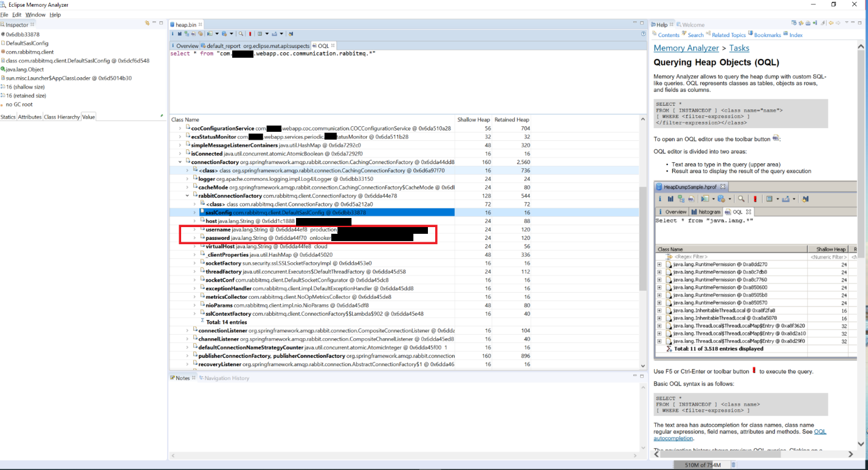Click the Help view link-with-contents icon
868x470 pixels.
(801, 23)
